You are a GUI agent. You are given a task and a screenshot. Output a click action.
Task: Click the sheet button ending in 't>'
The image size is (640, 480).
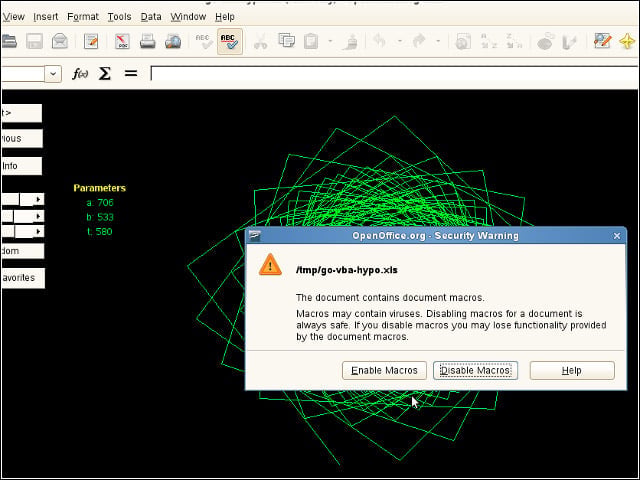coord(22,113)
